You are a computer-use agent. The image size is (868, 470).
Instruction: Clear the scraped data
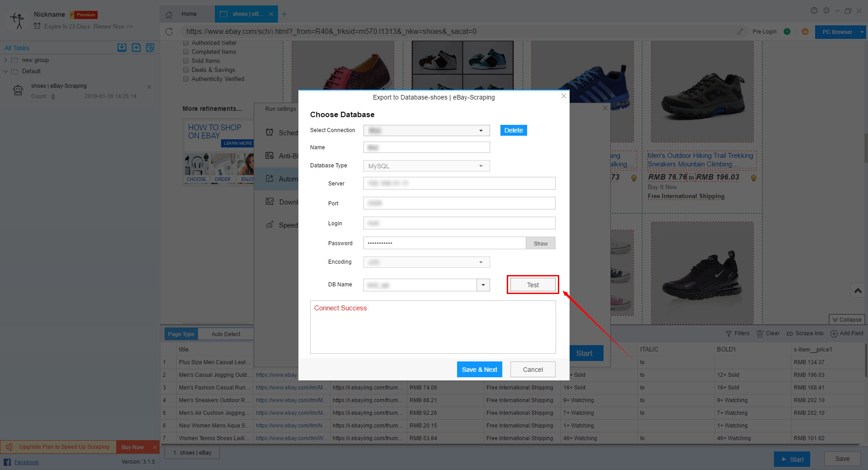768,333
